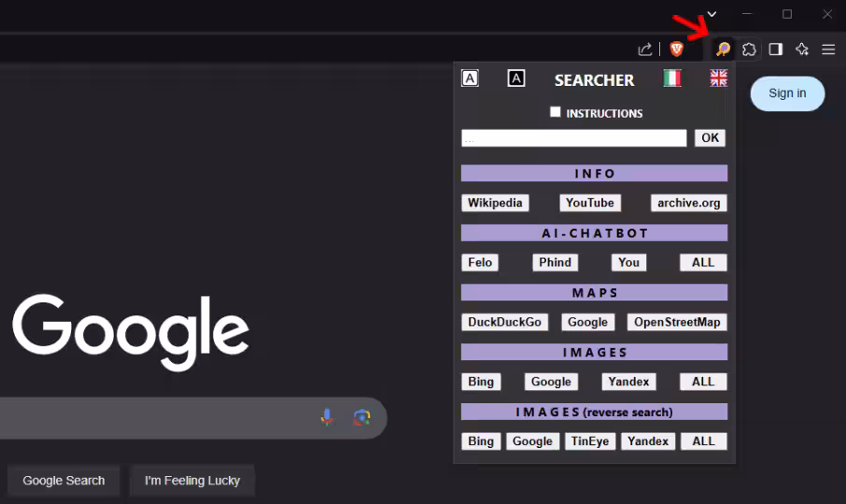This screenshot has height=504, width=846.
Task: Enable the INSTRUCTIONS checkbox
Action: 556,112
